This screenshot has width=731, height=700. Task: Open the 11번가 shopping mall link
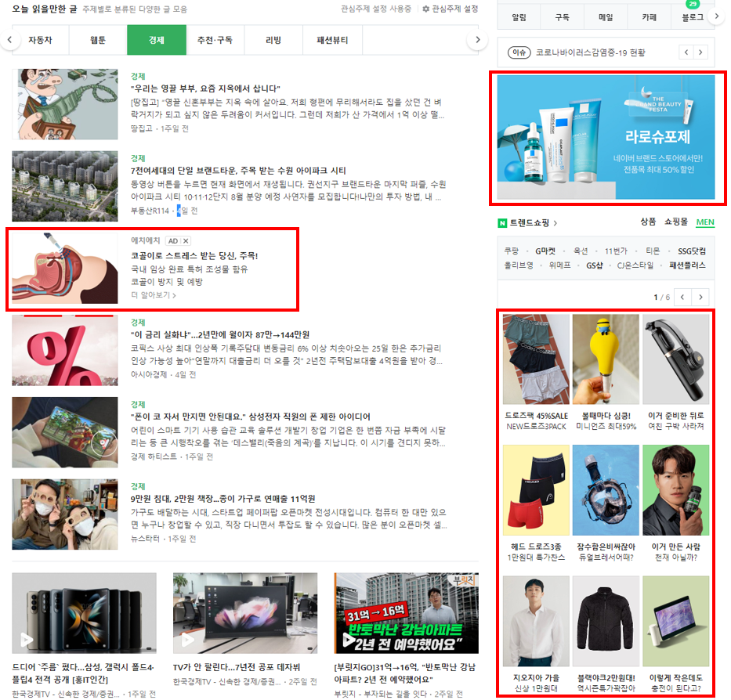coord(616,251)
